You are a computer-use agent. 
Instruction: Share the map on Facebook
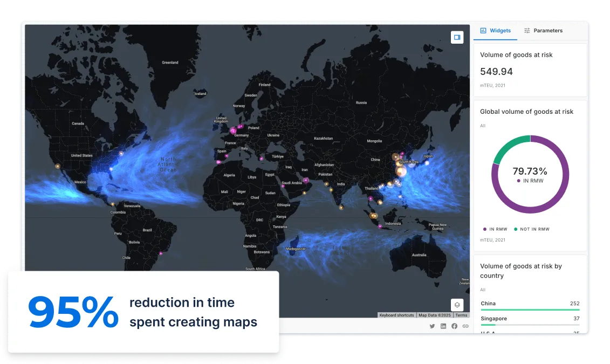coord(454,326)
